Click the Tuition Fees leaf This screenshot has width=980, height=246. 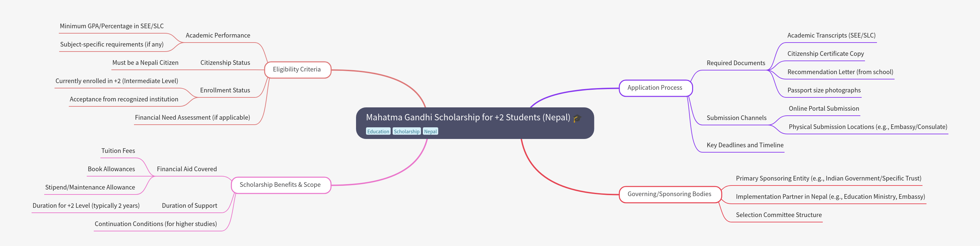[x=118, y=151]
